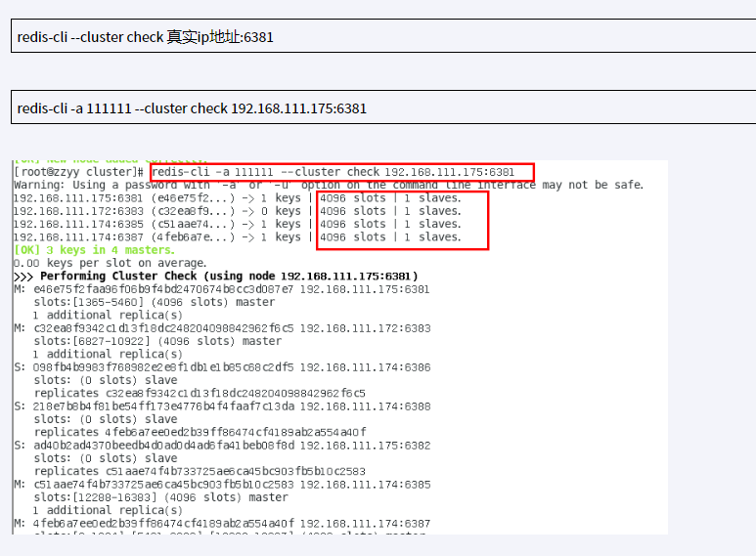Click the 'replicates c32ea8f9342c1d13...' line
The width and height of the screenshot is (756, 556).
[x=200, y=393]
